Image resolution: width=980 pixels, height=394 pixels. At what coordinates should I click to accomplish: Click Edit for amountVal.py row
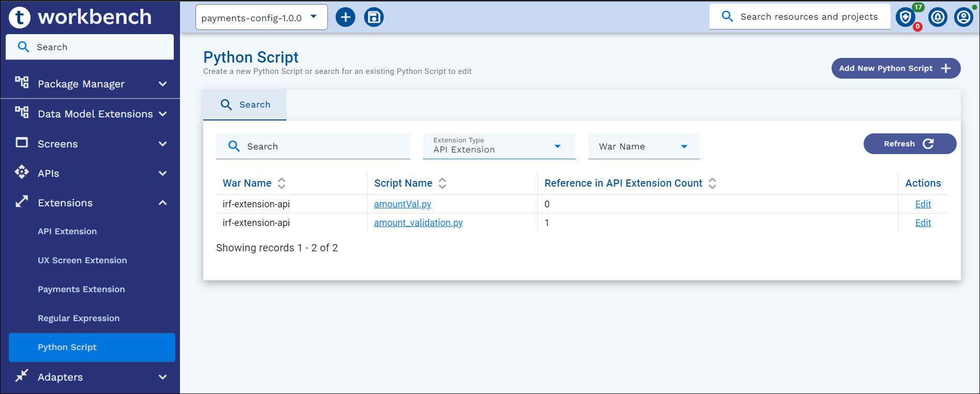[923, 204]
